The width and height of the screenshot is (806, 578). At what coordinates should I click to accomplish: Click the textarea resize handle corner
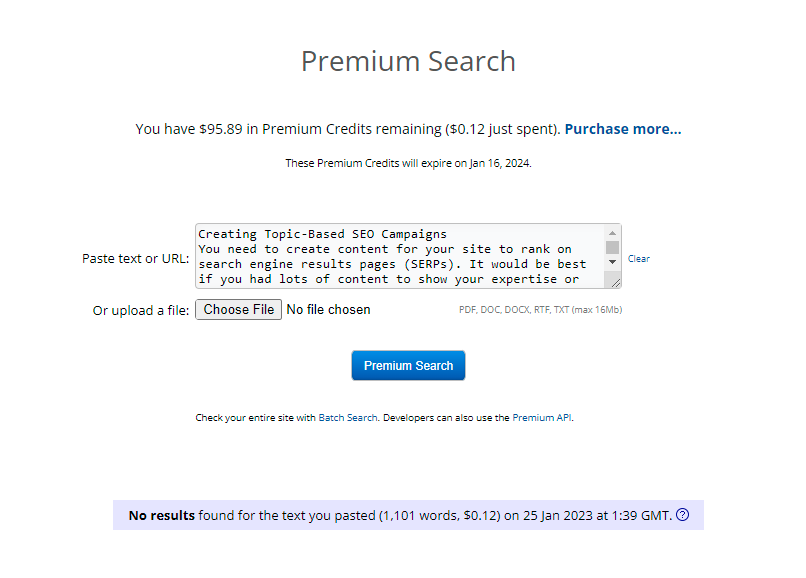[615, 282]
